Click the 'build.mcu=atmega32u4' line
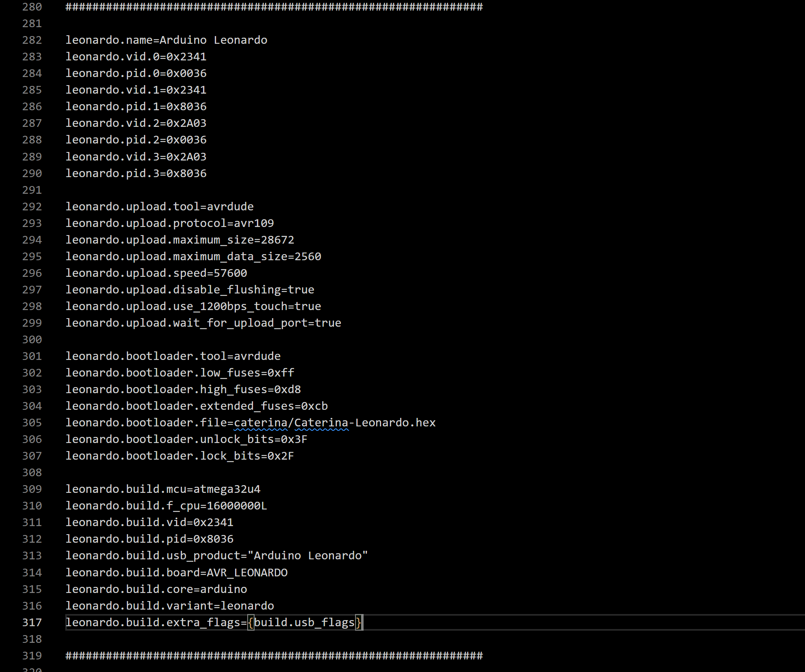 (x=163, y=489)
